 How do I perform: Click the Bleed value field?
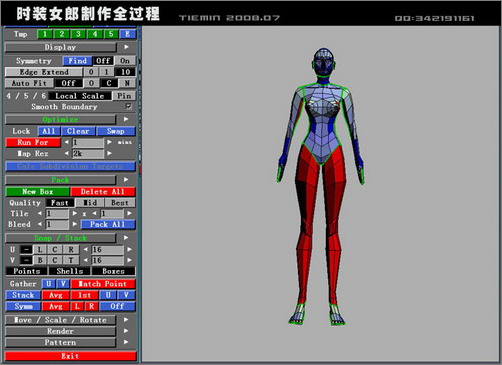57,224
